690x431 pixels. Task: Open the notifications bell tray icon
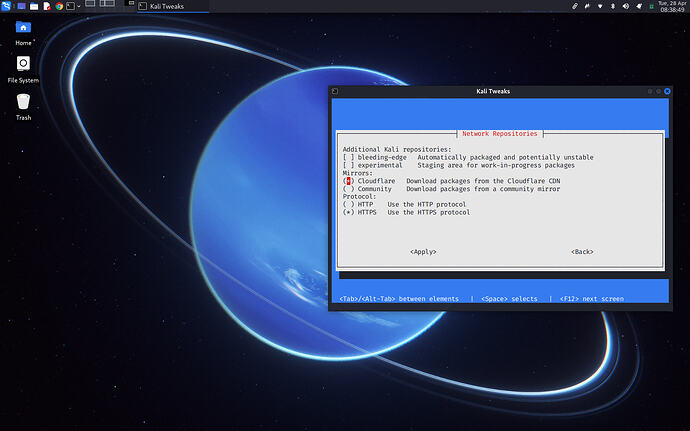(x=639, y=6)
